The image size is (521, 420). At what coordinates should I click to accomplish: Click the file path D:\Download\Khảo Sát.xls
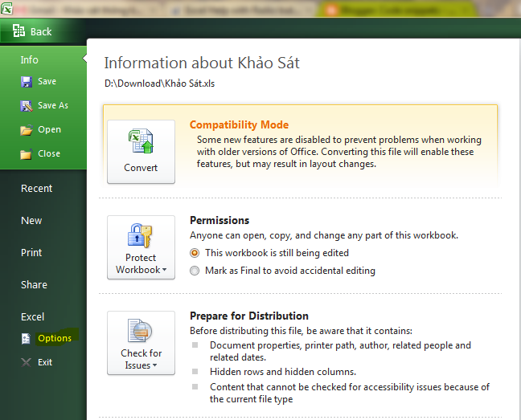(x=160, y=84)
